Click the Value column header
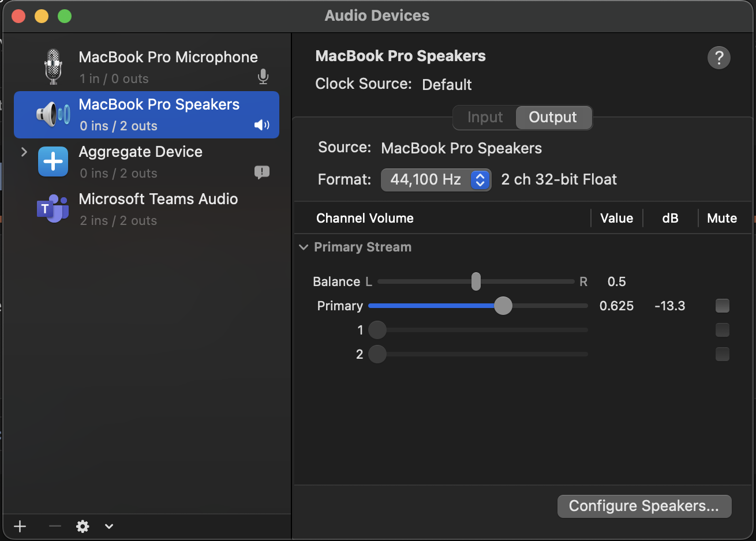Image resolution: width=756 pixels, height=541 pixels. [x=616, y=218]
